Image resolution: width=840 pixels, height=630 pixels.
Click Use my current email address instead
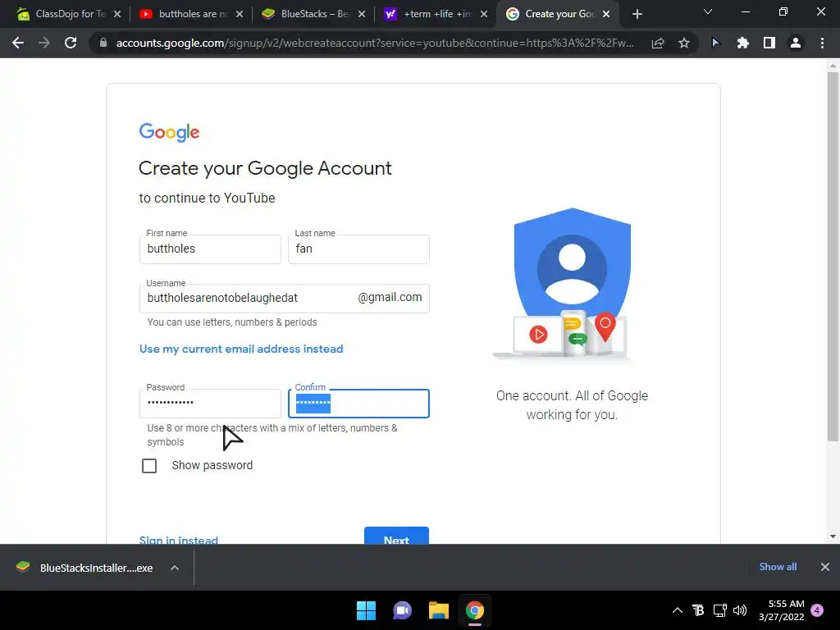[x=241, y=349]
